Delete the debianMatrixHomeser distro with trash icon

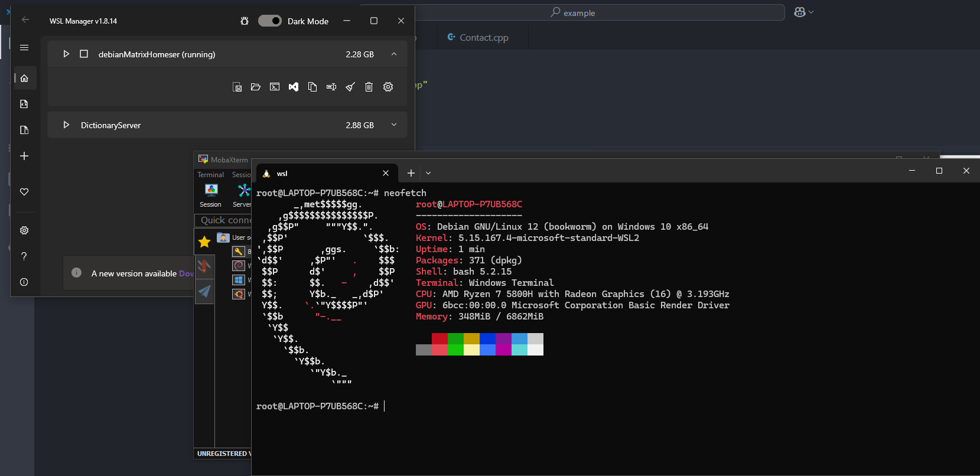(369, 87)
